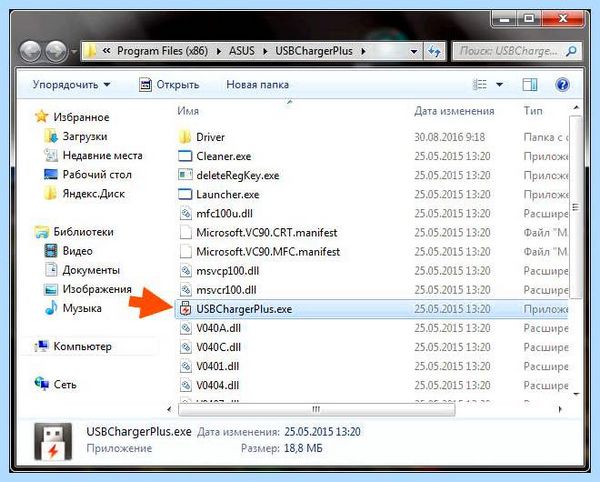Expand arrow between ASUS and USBChargerPlus

(x=265, y=51)
